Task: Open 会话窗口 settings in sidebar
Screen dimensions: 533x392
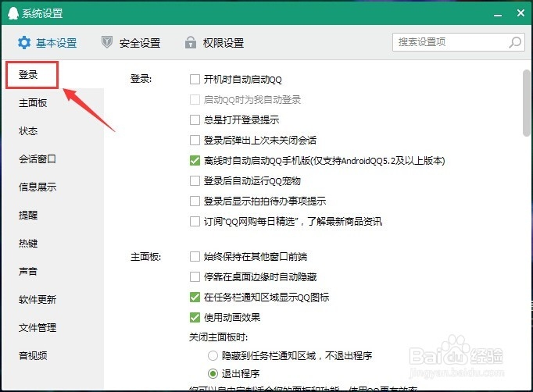Action: coord(38,159)
